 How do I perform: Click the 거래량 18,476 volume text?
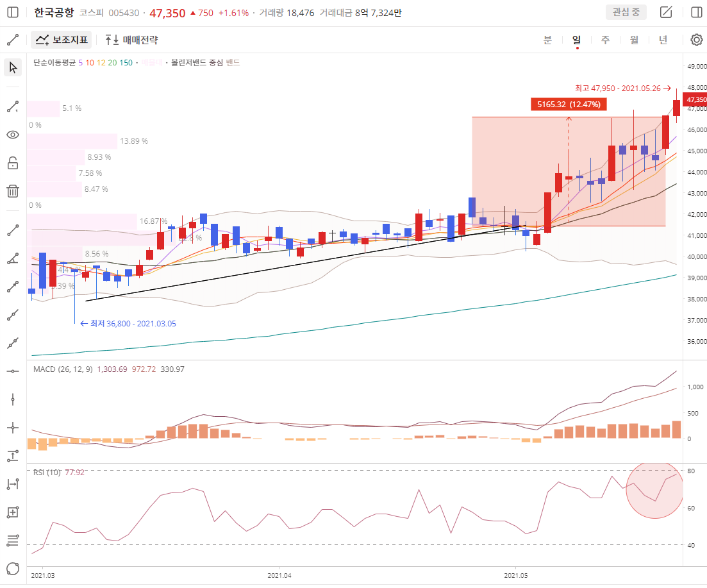click(287, 13)
